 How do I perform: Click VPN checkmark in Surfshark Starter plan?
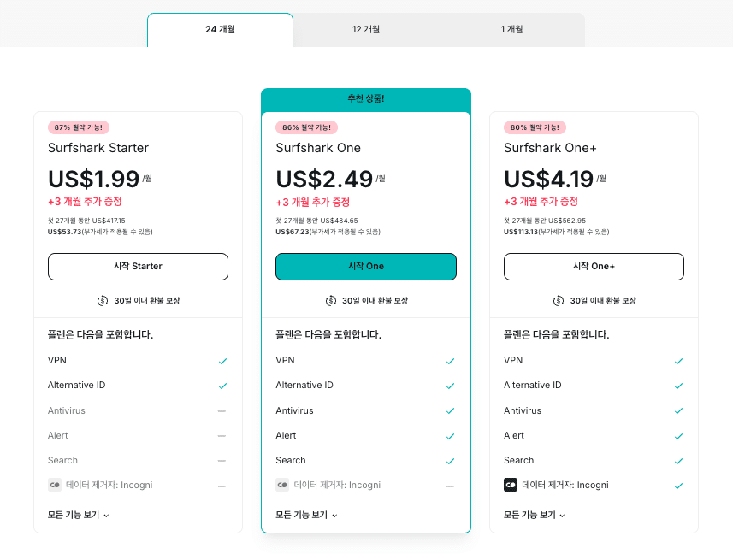pyautogui.click(x=222, y=361)
